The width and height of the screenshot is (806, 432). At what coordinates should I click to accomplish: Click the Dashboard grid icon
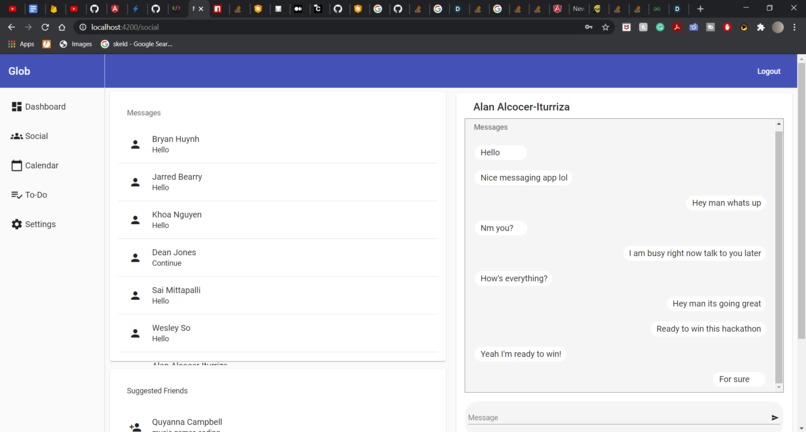pyautogui.click(x=16, y=106)
